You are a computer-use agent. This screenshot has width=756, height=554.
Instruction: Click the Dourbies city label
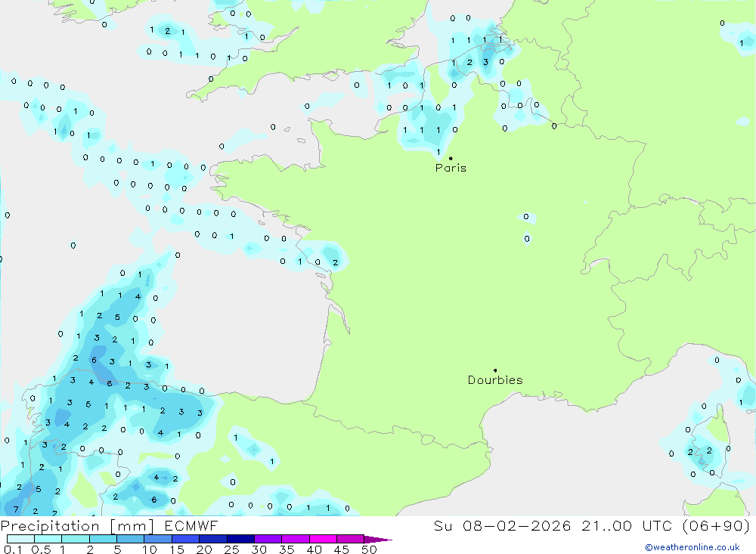[495, 380]
